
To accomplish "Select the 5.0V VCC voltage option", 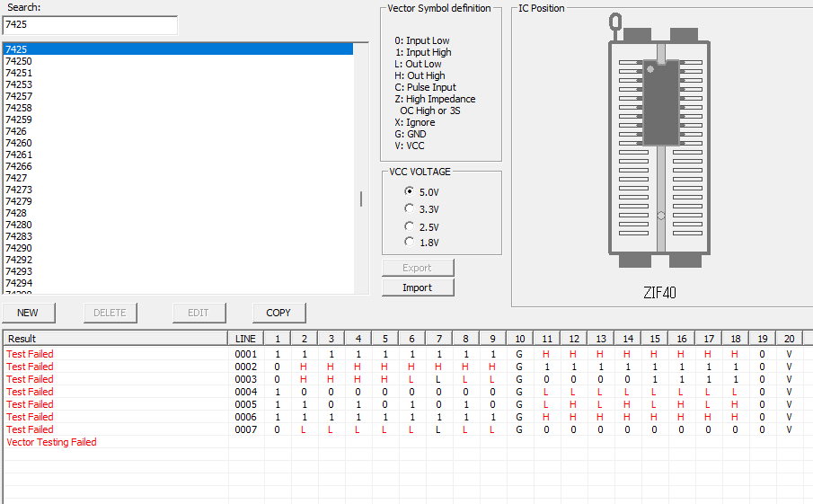I will tap(410, 191).
